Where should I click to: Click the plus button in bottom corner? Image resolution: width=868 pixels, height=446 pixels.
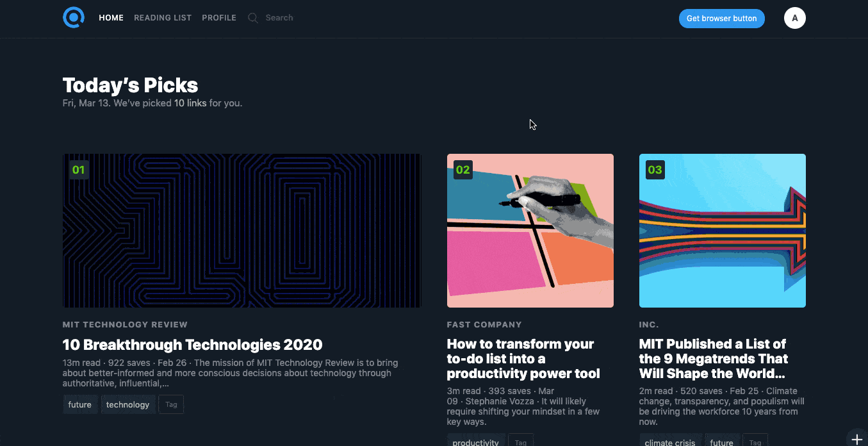coord(857,440)
